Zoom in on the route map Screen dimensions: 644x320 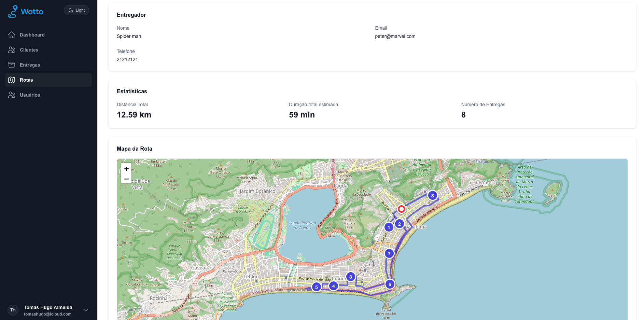click(x=126, y=169)
